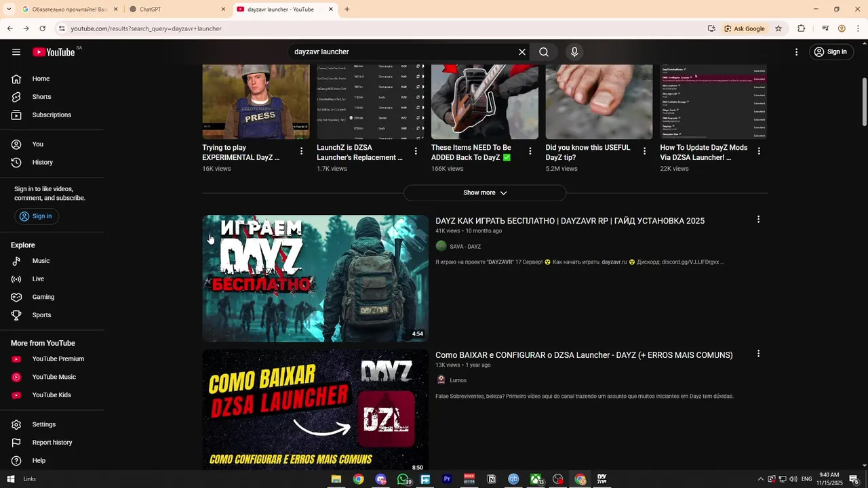
Task: Open options menu for DAYZAVR RP video
Action: point(758,220)
